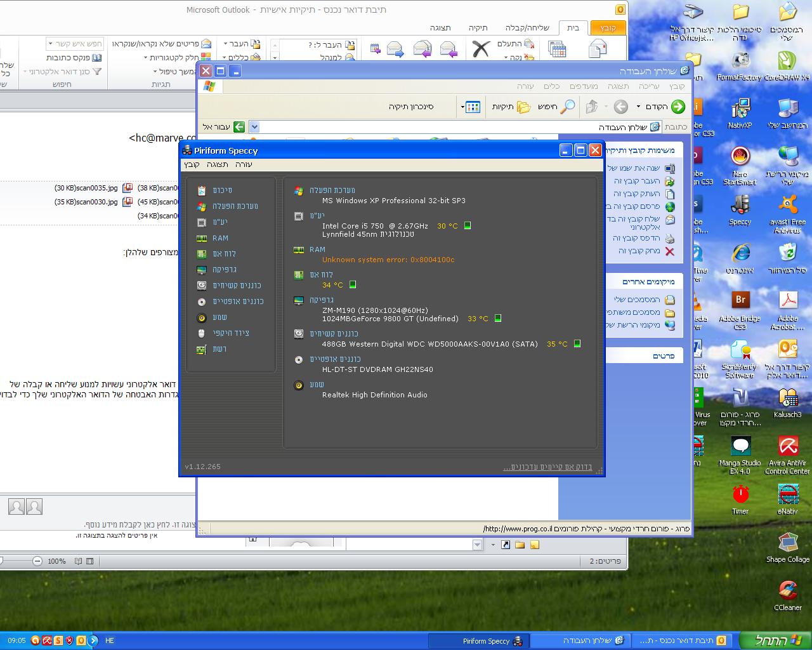
Task: Open מסמכים משותפים from other places
Action: (x=639, y=312)
